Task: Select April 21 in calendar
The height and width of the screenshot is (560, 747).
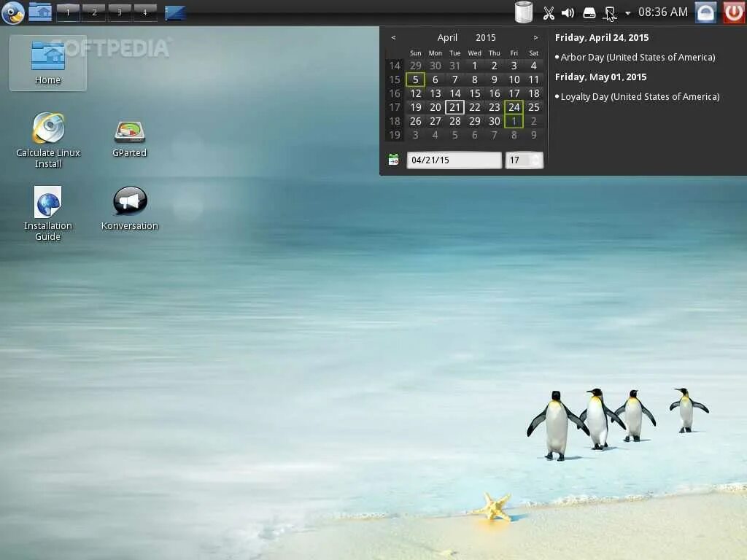Action: coord(455,107)
